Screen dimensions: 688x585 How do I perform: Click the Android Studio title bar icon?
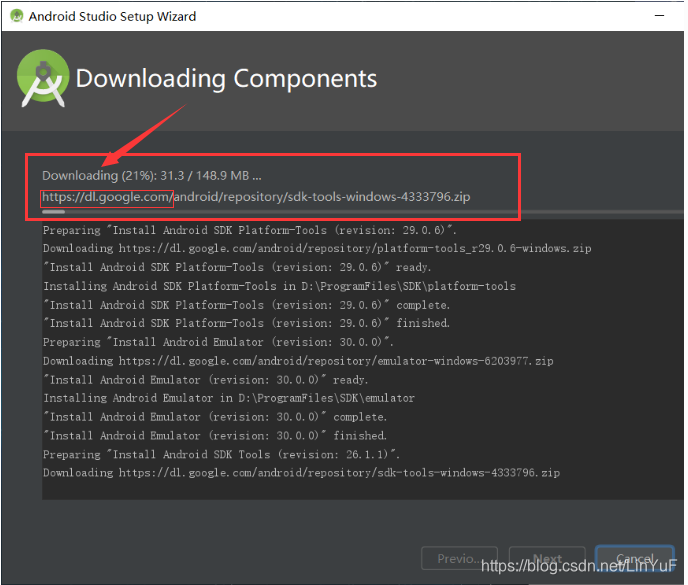pyautogui.click(x=16, y=16)
